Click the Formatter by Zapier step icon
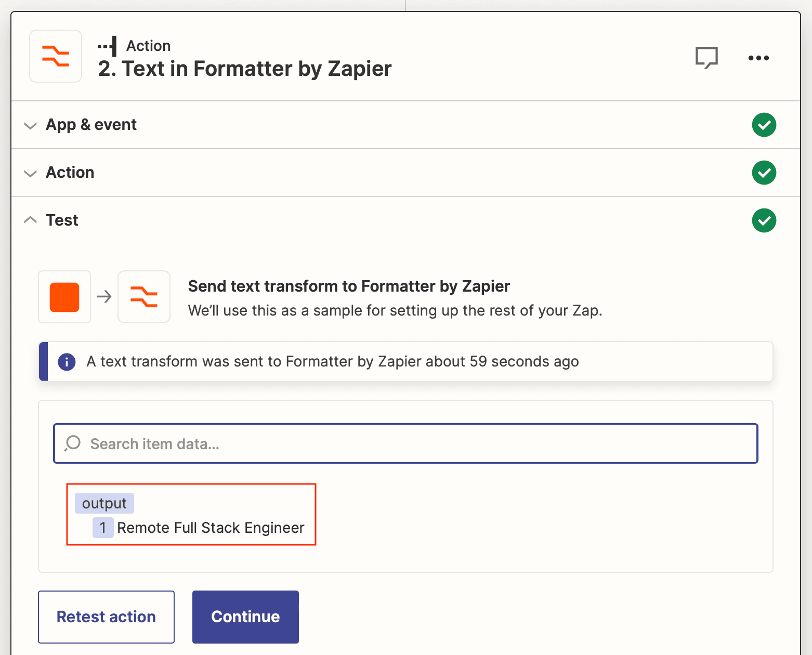812x655 pixels. click(x=55, y=56)
